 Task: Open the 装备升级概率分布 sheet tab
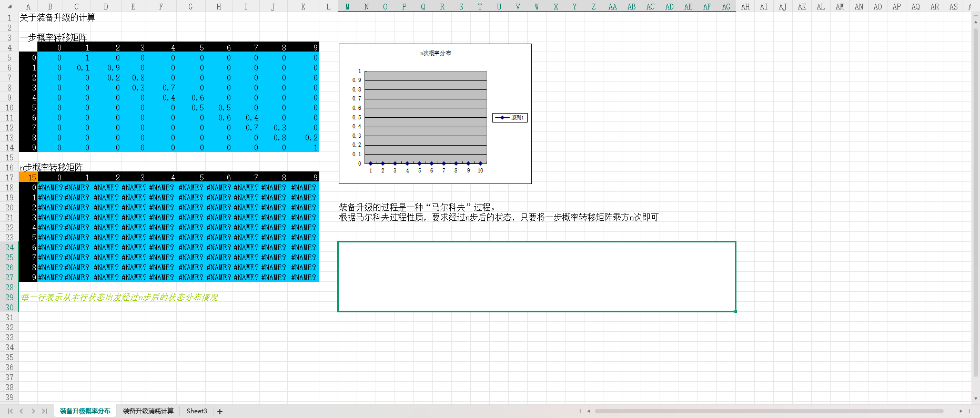tap(85, 411)
